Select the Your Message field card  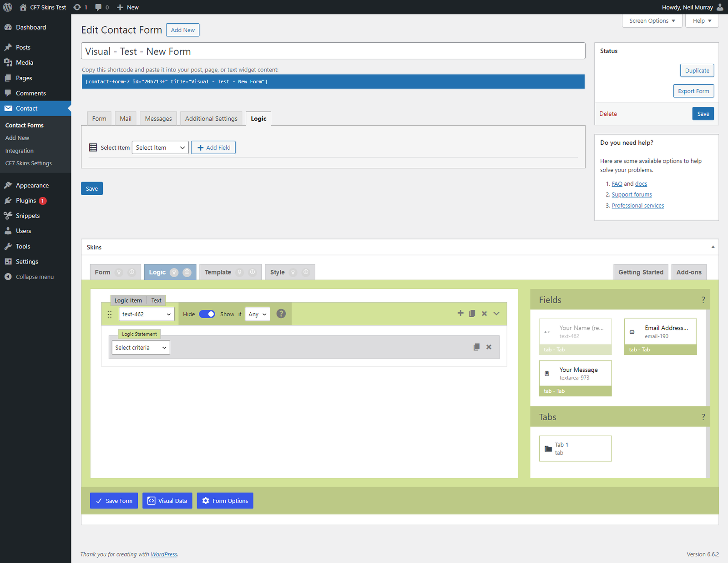tap(575, 374)
